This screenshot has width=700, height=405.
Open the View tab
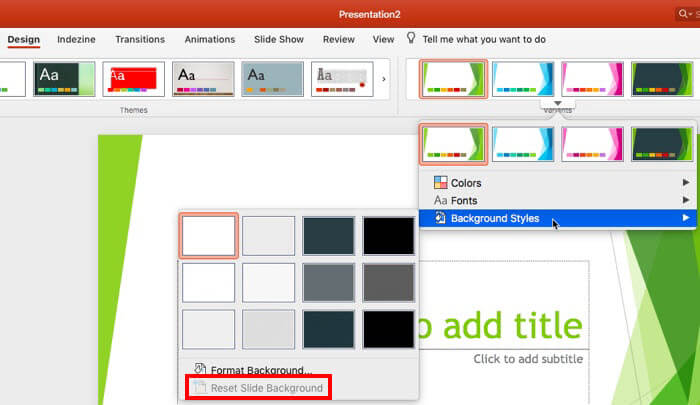pyautogui.click(x=383, y=39)
